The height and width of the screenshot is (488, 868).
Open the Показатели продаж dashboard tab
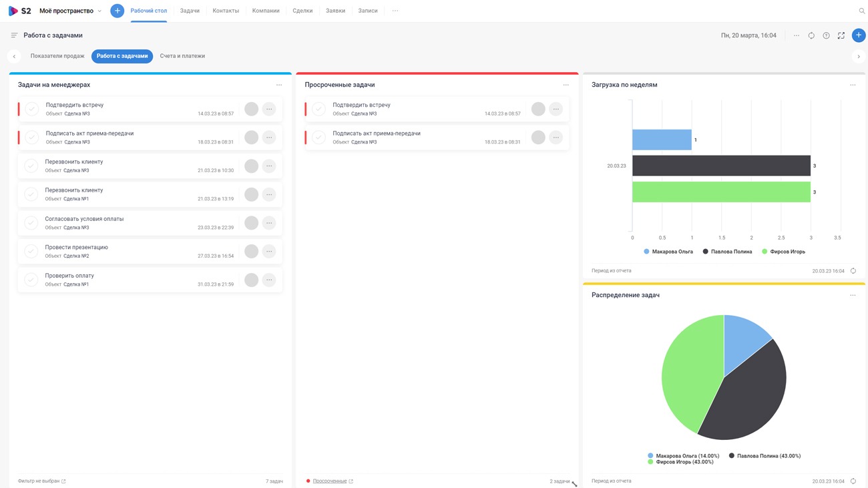tap(57, 56)
